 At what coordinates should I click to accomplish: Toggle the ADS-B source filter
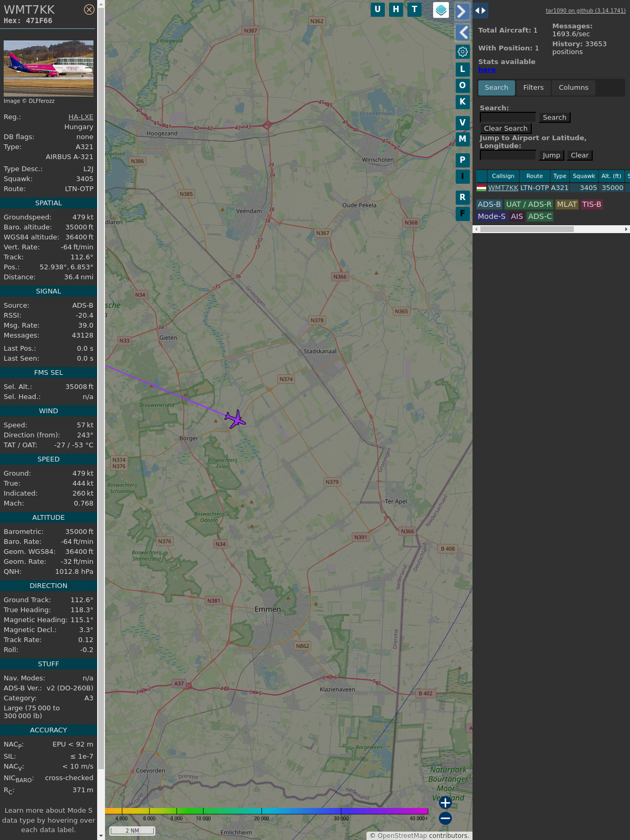[x=489, y=204]
